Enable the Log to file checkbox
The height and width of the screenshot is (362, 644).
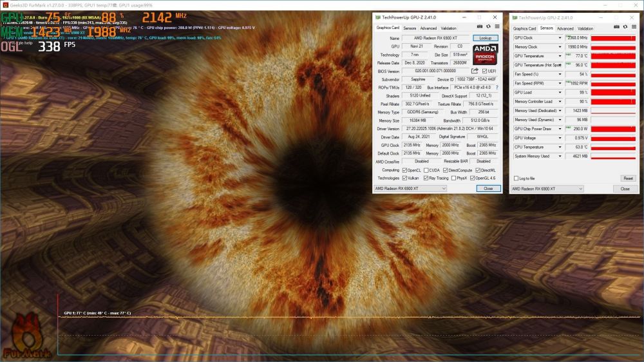516,178
